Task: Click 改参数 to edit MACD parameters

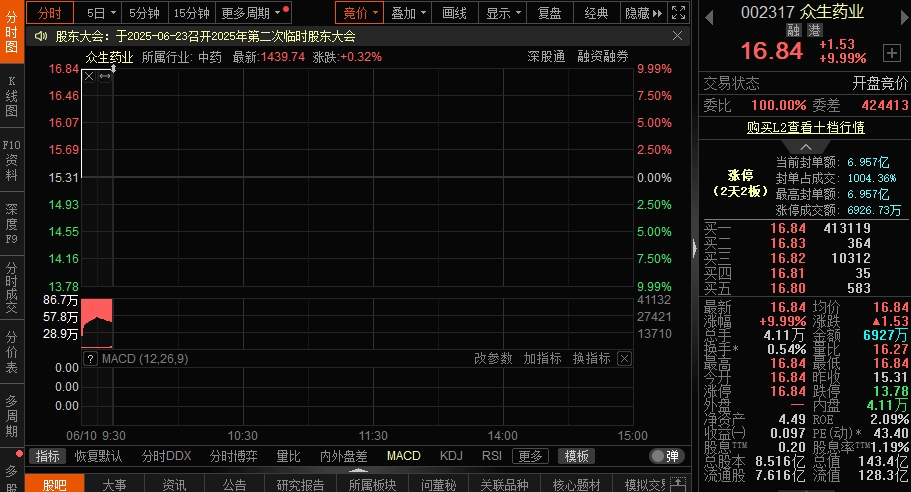Action: click(493, 358)
